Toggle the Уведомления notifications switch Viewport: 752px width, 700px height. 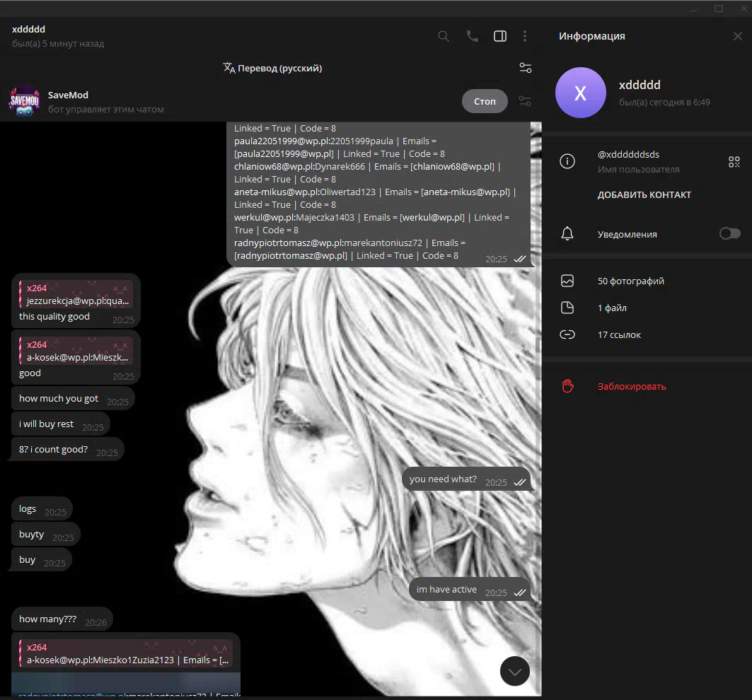point(730,233)
